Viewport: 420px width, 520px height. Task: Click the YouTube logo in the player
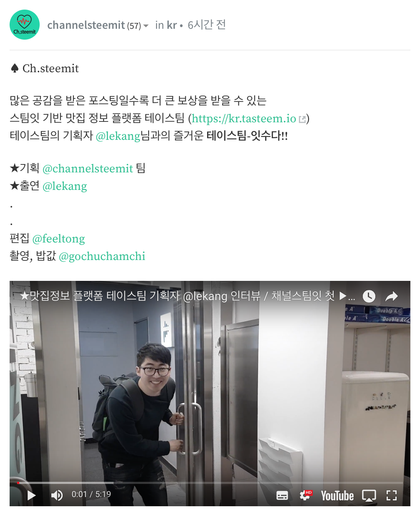[x=337, y=495]
